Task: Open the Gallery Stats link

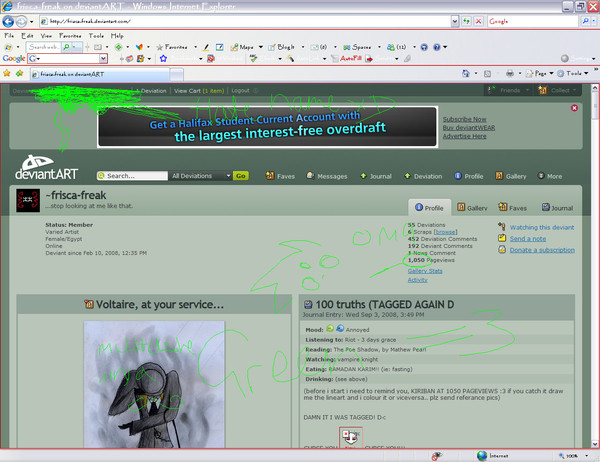Action: click(x=425, y=271)
